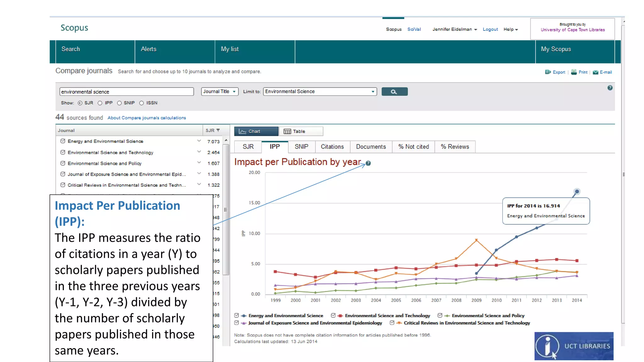Screen dimensions: 644x362
Task: Open the Help dropdown menu
Action: pos(511,29)
